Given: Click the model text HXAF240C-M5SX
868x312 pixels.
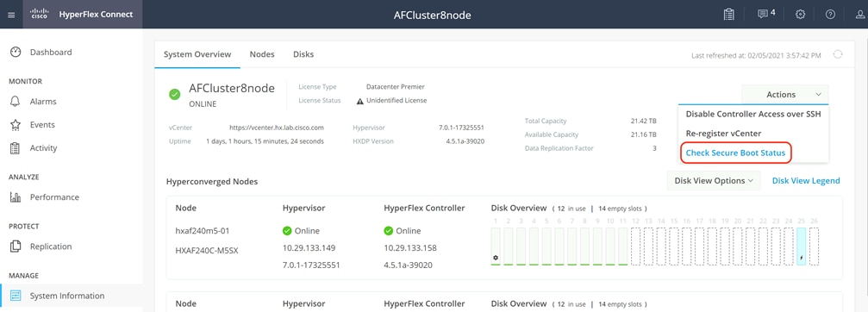Looking at the screenshot, I should (207, 251).
